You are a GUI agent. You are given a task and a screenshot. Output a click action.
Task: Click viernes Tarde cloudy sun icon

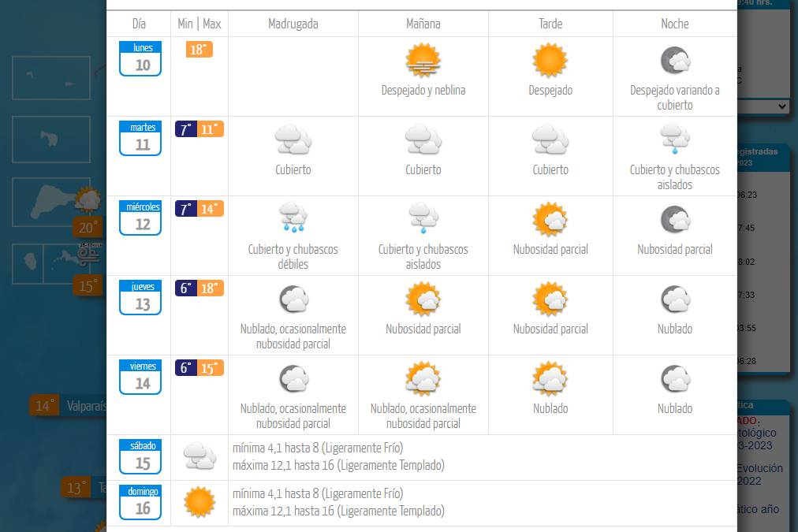(550, 379)
